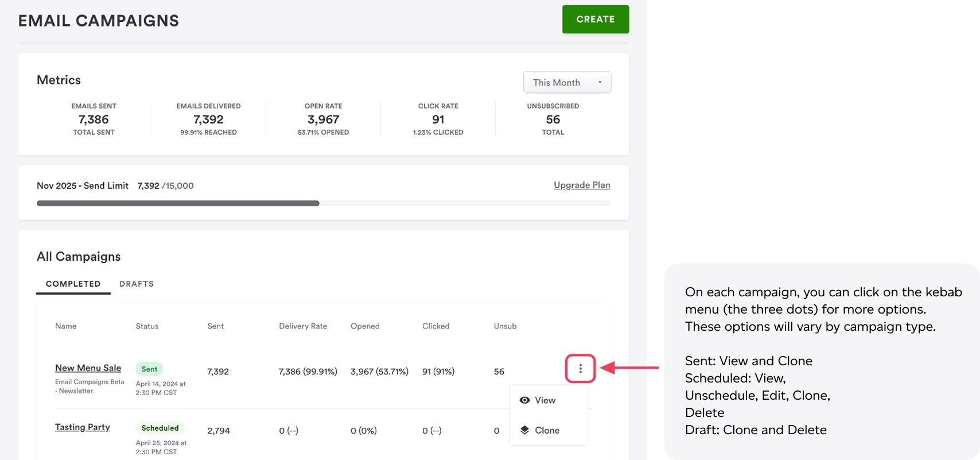Image resolution: width=980 pixels, height=460 pixels.
Task: Click the Sent status badge
Action: [149, 369]
